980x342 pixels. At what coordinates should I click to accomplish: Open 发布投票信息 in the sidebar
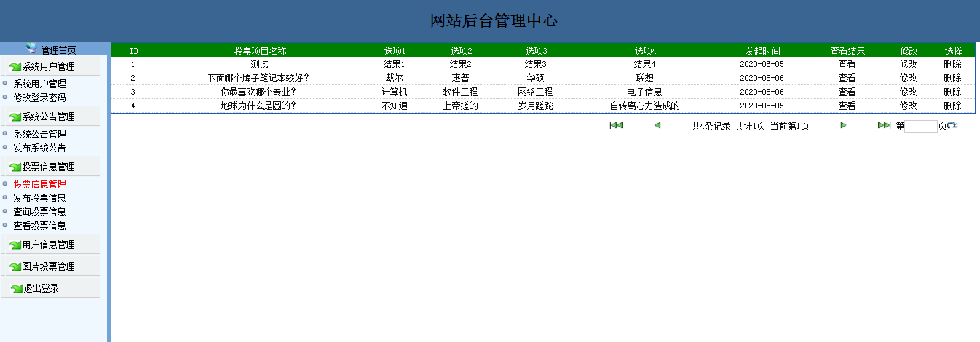click(39, 198)
